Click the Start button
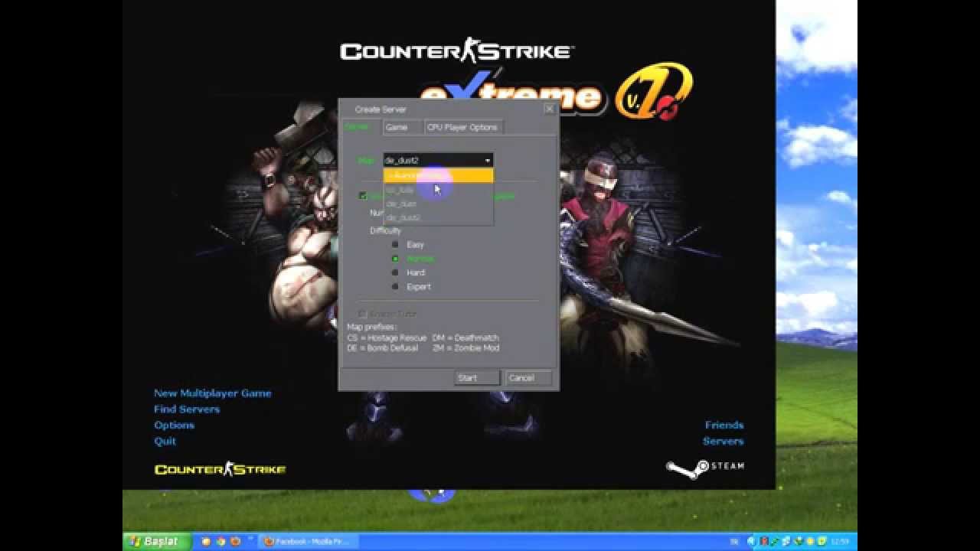Screen dimensions: 980x551 [x=477, y=378]
